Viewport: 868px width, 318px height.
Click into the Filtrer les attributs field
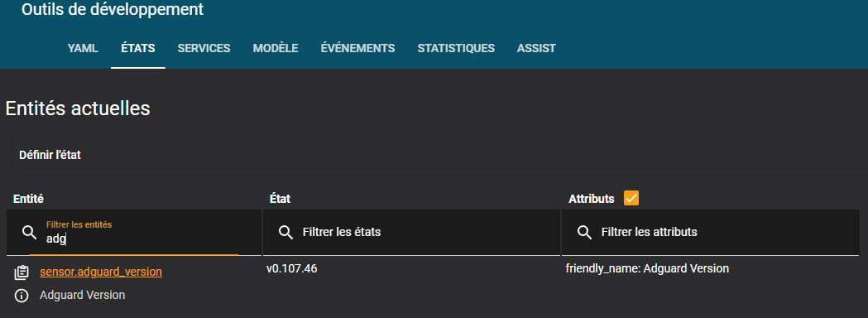coord(714,232)
